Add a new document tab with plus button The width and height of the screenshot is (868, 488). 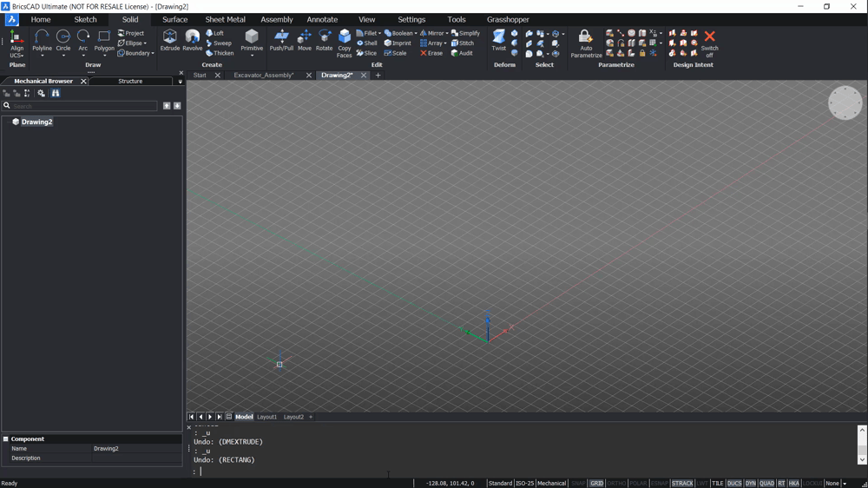pyautogui.click(x=378, y=76)
